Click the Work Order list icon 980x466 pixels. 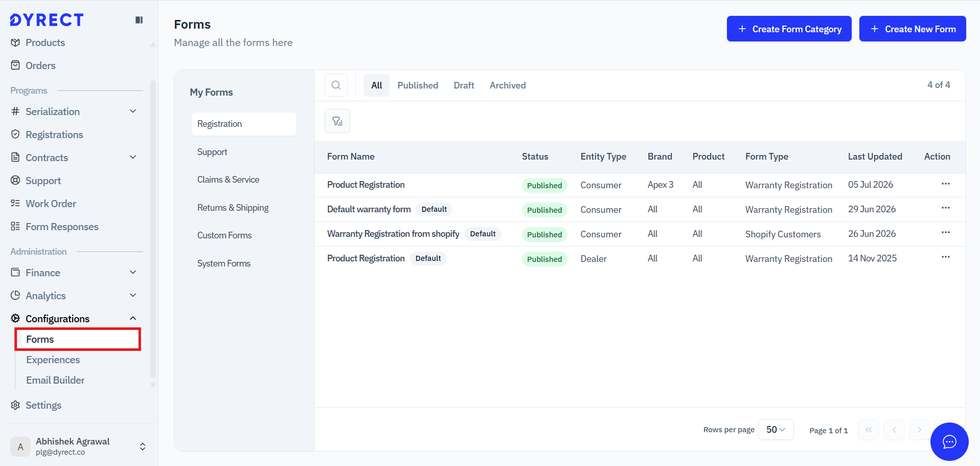point(15,204)
